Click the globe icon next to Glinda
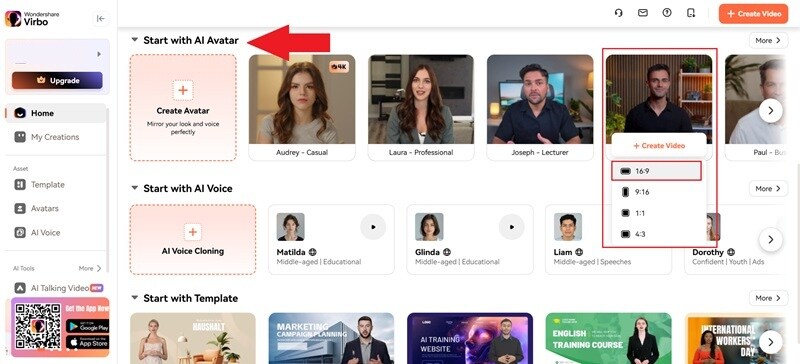This screenshot has width=800, height=364. point(447,252)
